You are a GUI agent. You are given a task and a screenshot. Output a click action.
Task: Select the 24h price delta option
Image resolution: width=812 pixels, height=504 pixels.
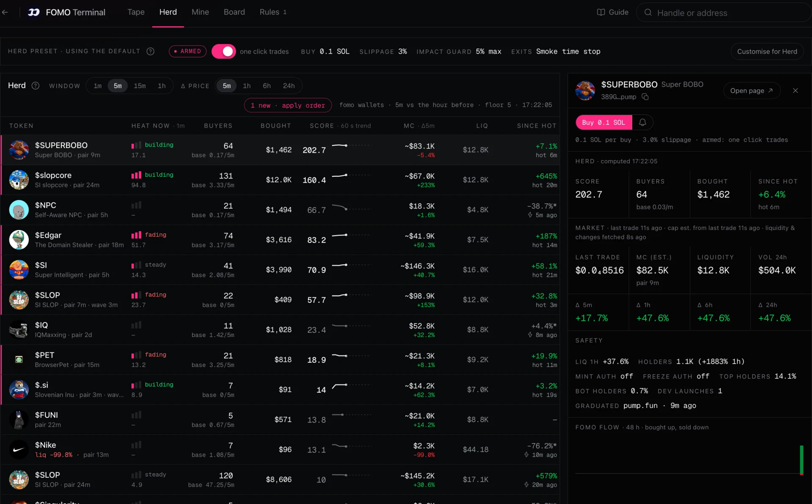tap(289, 86)
